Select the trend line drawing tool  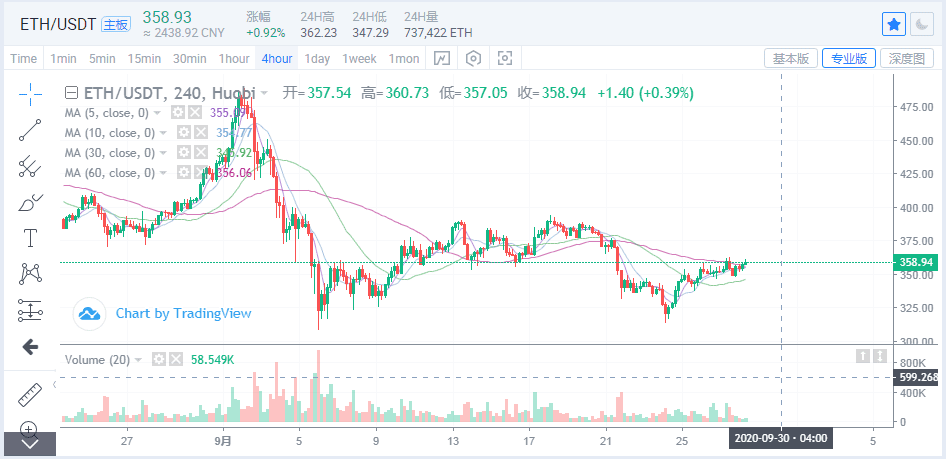[30, 130]
